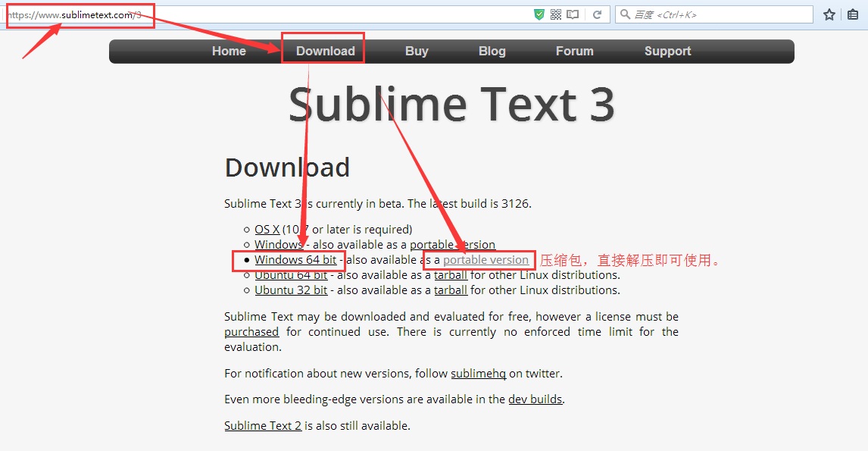Toggle reader view book icon
This screenshot has width=868, height=451.
point(573,14)
